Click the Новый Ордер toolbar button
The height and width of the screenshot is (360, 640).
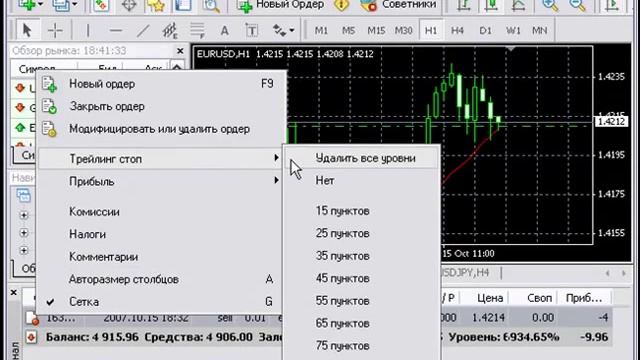click(x=281, y=5)
